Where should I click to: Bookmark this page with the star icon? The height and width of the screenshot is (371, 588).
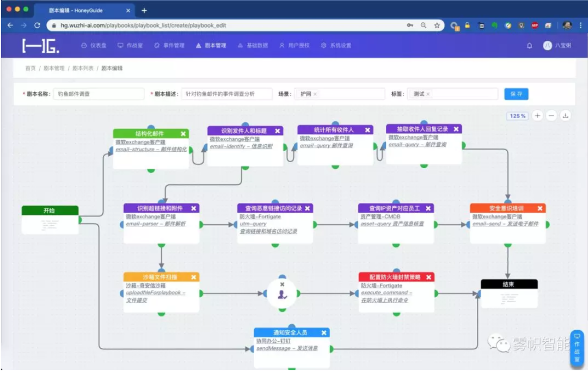click(x=437, y=25)
